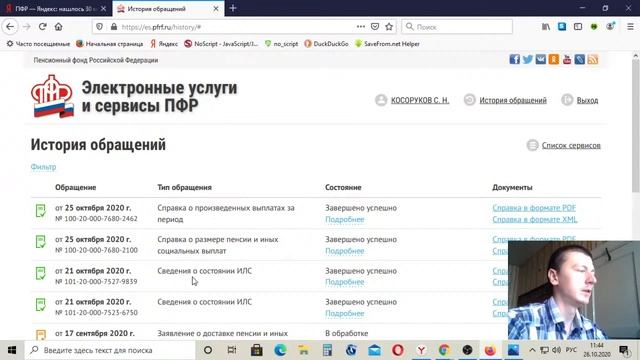
Task: Bookmark this page with star icon
Action: coord(389,27)
